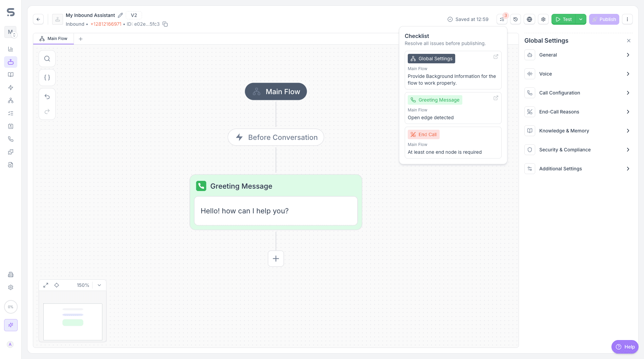Click the checklist icon showing 3 issues
Viewport: 644px width, 359px height.
tap(502, 19)
